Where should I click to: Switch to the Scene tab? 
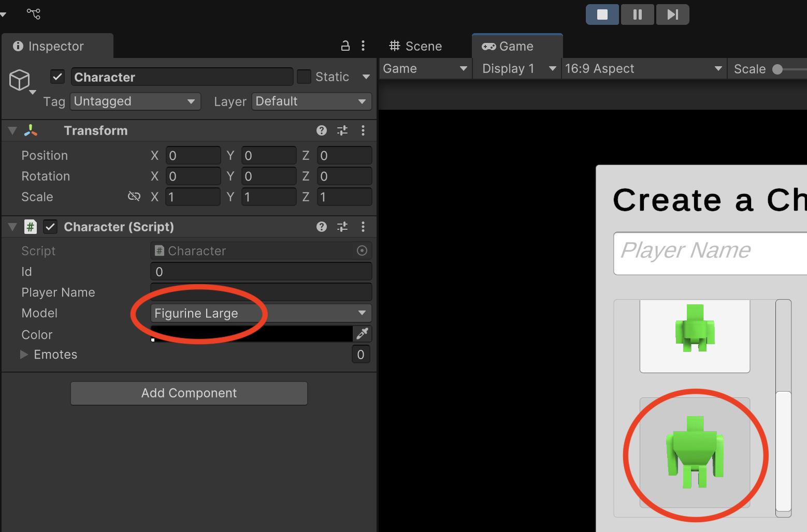pyautogui.click(x=416, y=46)
